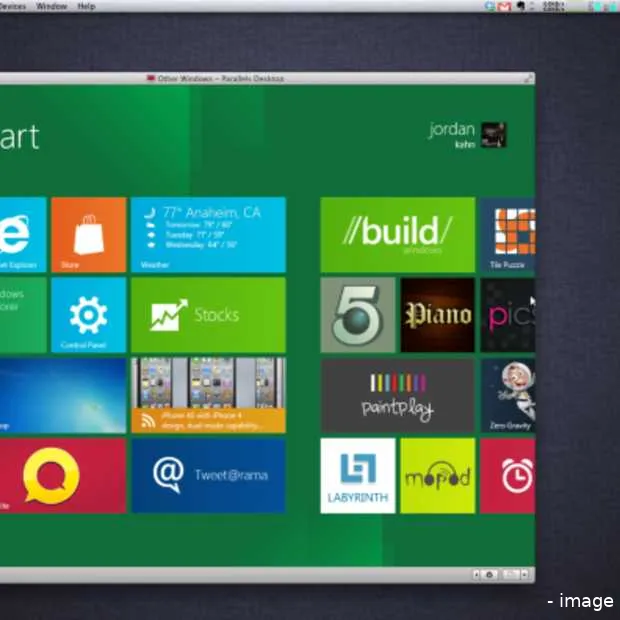Open the Weather tile for Anaheim, CA
The width and height of the screenshot is (620, 620).
[208, 235]
